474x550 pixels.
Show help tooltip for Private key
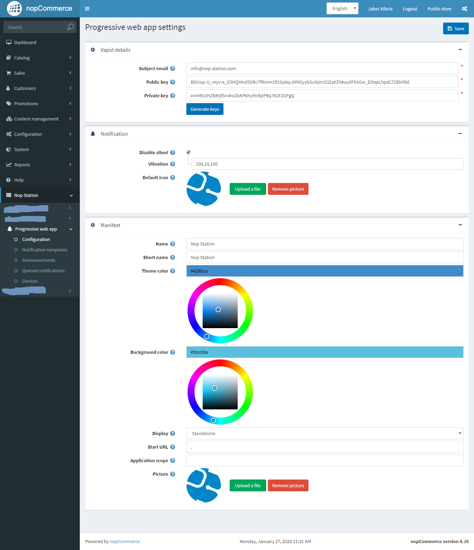click(x=173, y=95)
